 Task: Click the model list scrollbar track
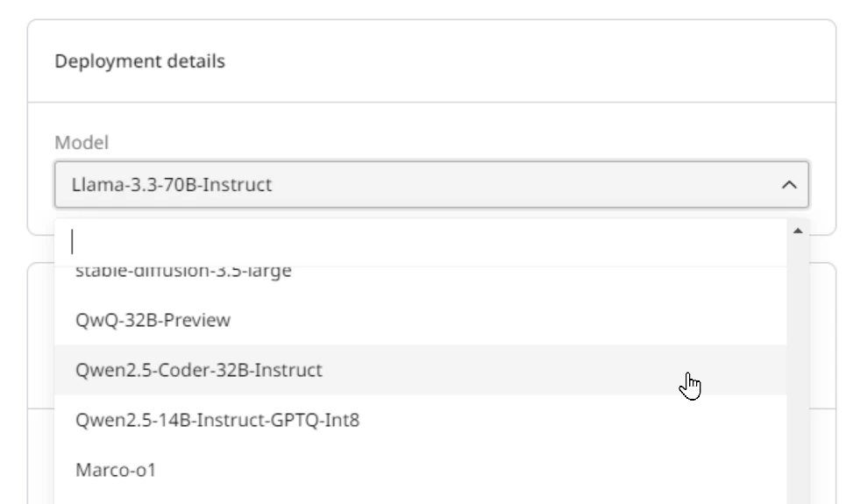click(x=798, y=373)
